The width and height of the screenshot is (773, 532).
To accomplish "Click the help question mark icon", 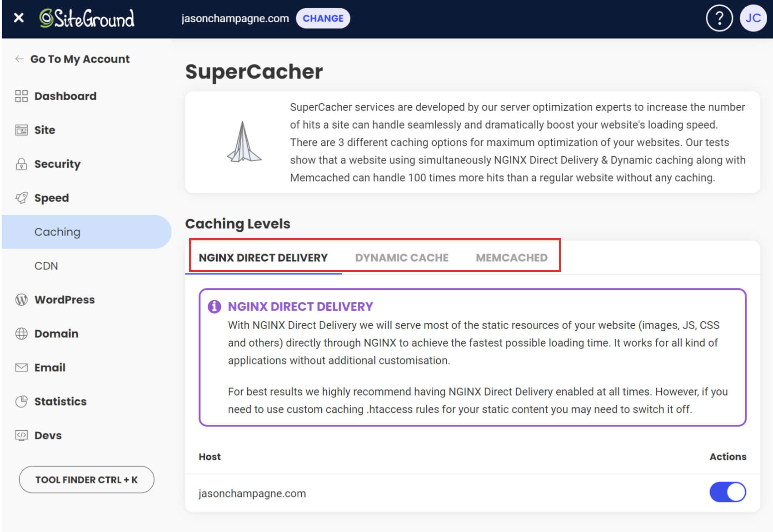I will (718, 19).
